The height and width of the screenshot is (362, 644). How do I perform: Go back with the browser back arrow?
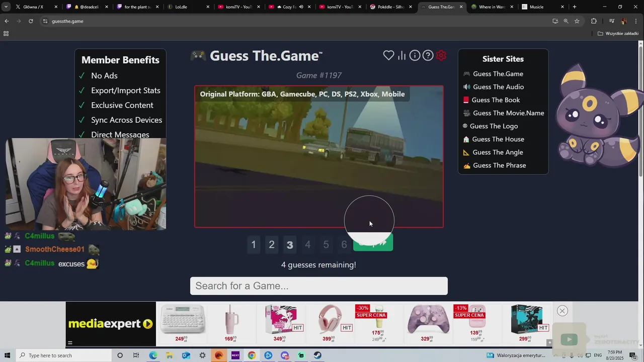pyautogui.click(x=7, y=21)
